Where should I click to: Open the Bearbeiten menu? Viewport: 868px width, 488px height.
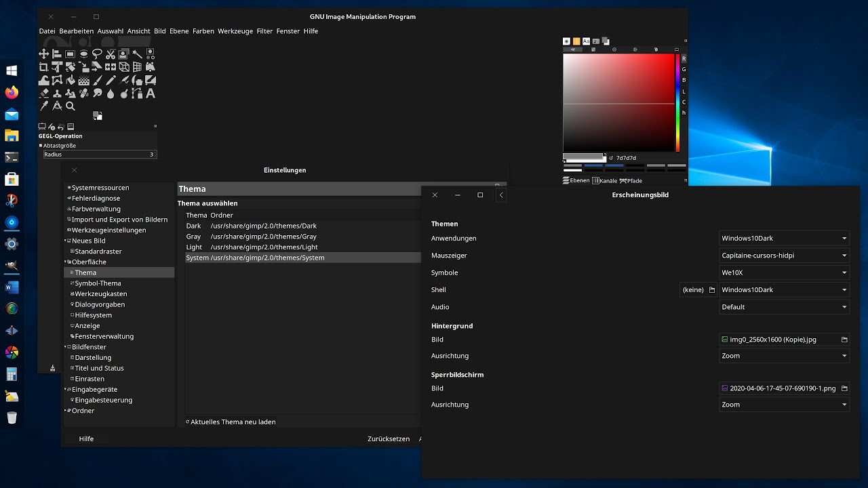pyautogui.click(x=77, y=31)
